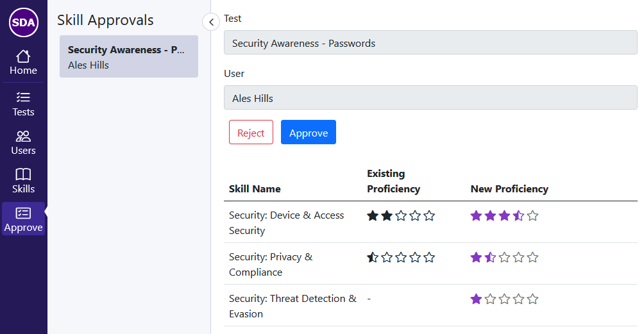Image resolution: width=644 pixels, height=334 pixels.
Task: Click the User label above the field
Action: point(234,74)
